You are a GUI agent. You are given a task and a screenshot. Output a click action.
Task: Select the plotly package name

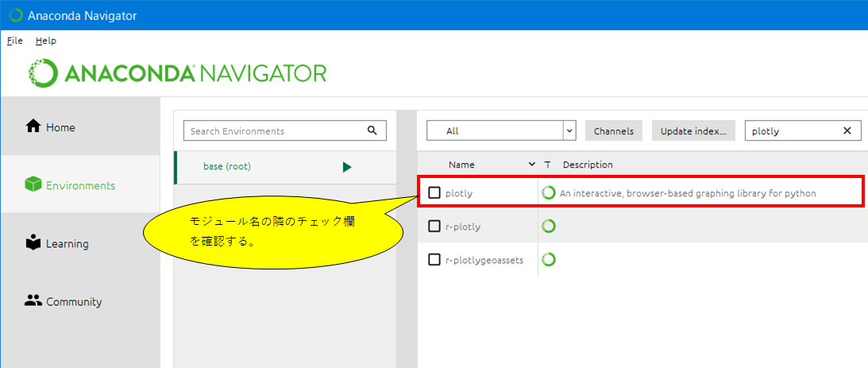(x=459, y=193)
